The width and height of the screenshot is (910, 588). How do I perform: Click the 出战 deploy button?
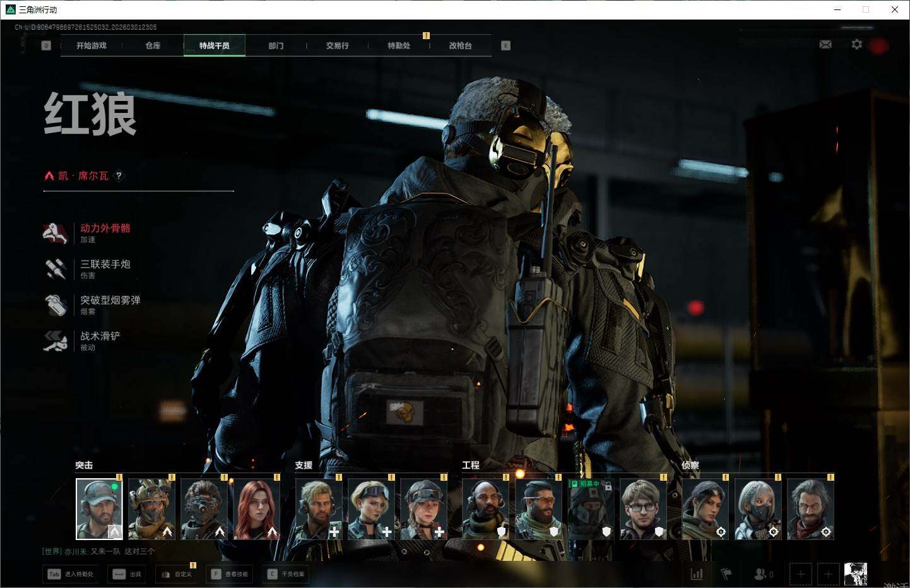click(127, 574)
